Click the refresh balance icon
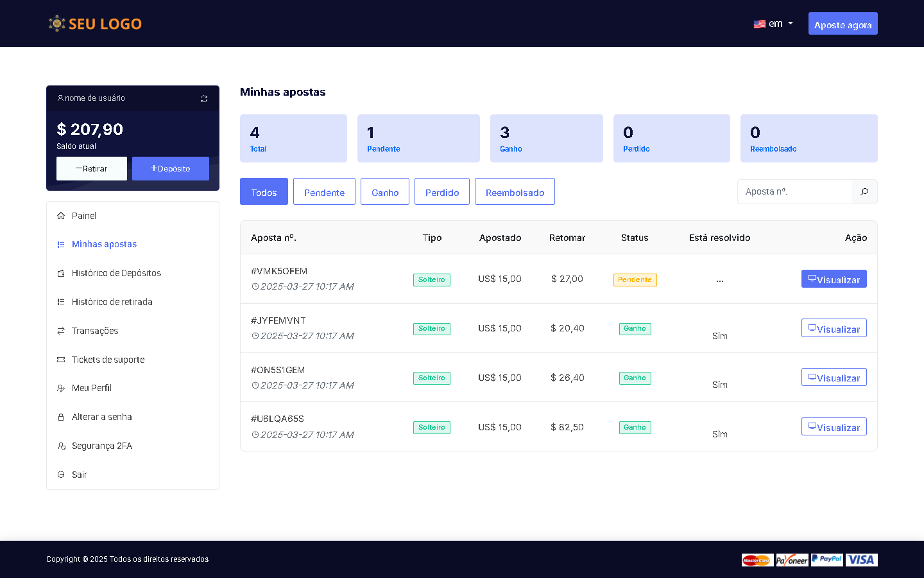 pos(204,99)
